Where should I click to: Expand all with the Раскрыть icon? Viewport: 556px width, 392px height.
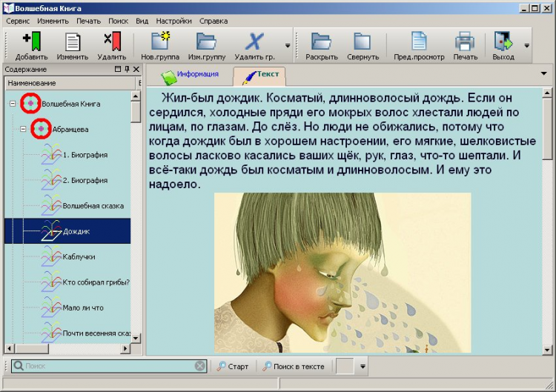[x=321, y=41]
